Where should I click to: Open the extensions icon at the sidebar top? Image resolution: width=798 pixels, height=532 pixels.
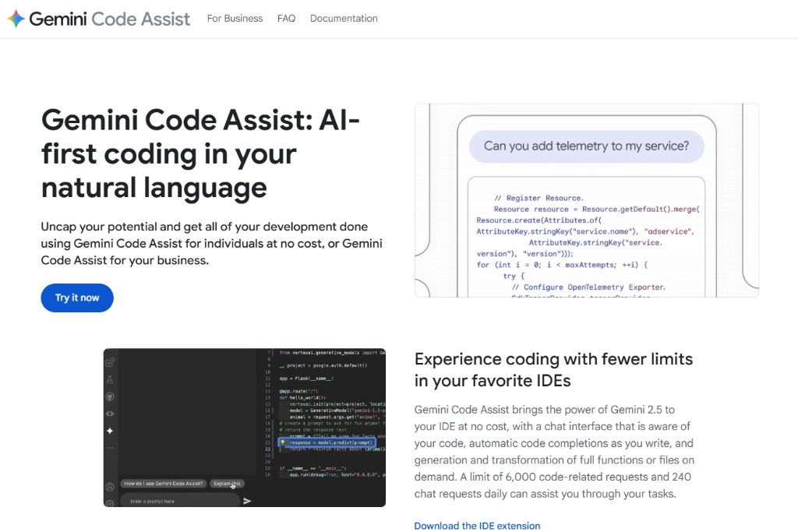pos(110,361)
